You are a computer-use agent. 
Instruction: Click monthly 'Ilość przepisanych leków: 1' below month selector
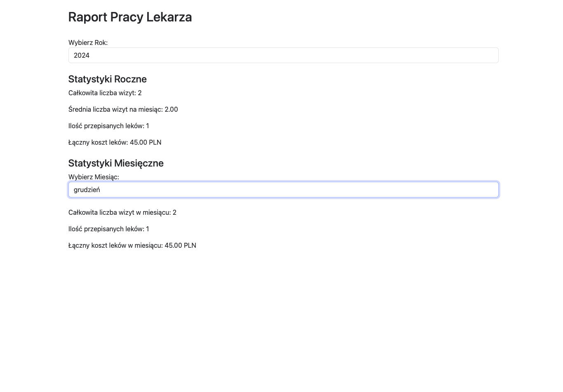[x=108, y=229]
